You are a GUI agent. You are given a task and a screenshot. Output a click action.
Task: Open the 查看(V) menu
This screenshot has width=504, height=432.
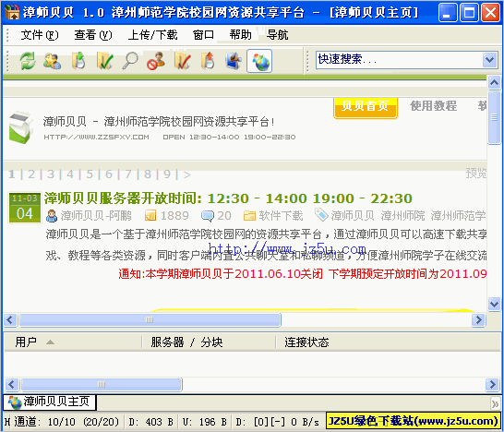(x=93, y=35)
